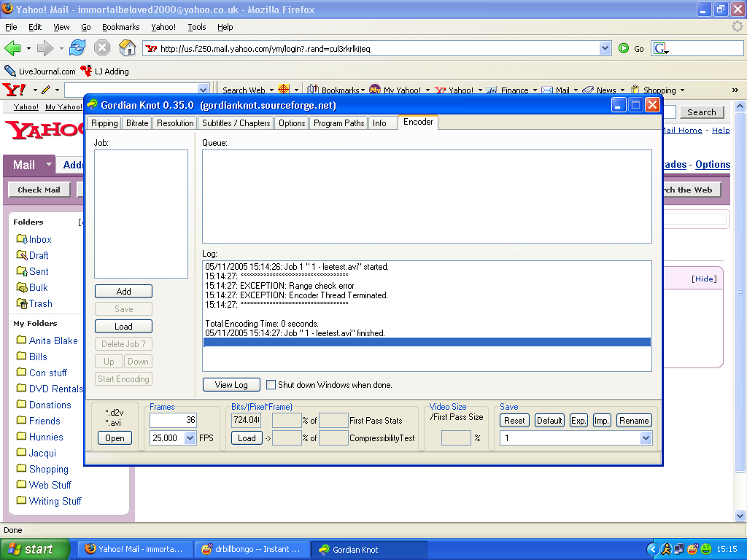
Task: Open Y! logo dropdown arrow
Action: 35,90
